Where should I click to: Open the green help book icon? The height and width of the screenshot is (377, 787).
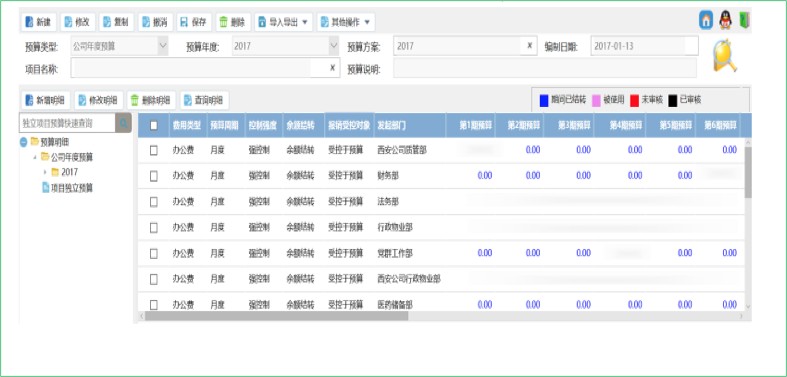tap(744, 21)
